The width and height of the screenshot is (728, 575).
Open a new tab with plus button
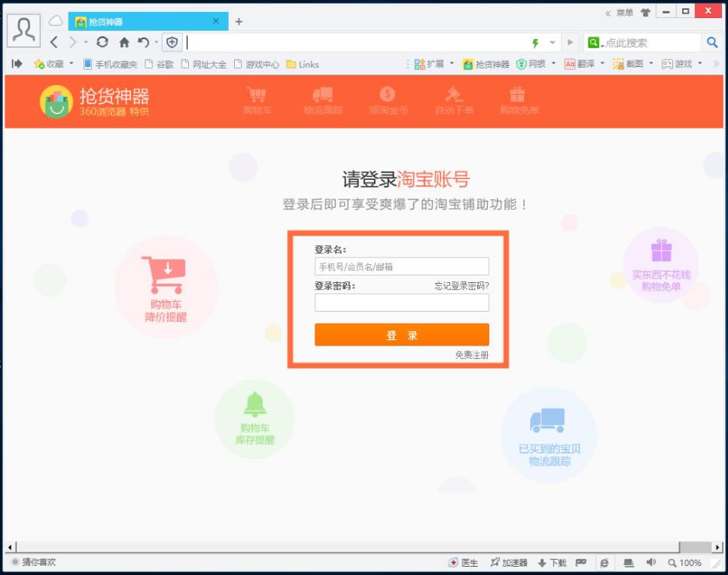click(239, 21)
